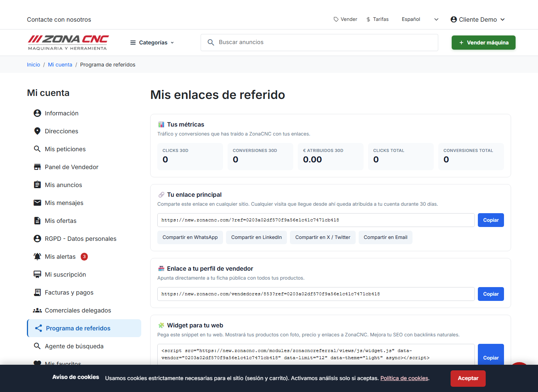Open Mi suscripción
The image size is (538, 392).
click(x=84, y=274)
